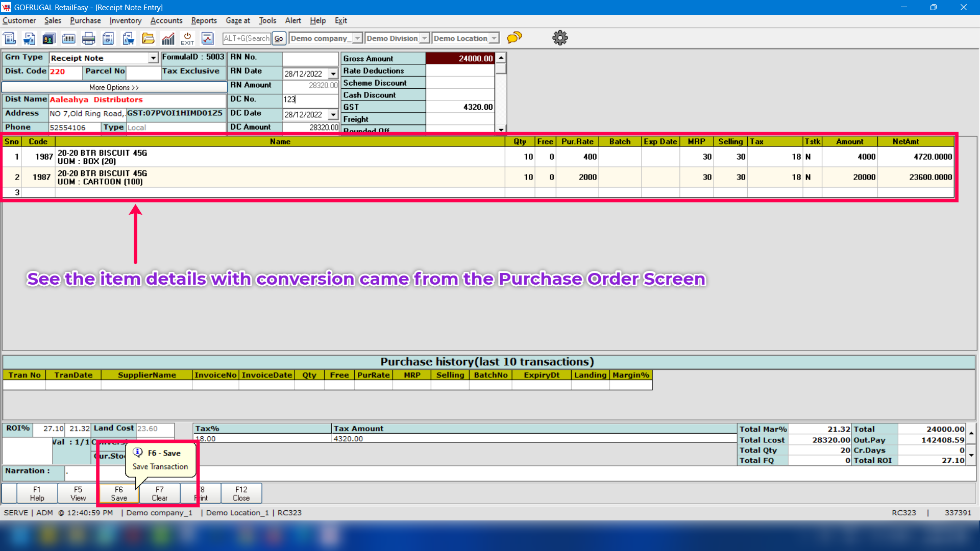This screenshot has height=551, width=980.
Task: Click the barcode icon in toolbar
Action: [x=68, y=38]
